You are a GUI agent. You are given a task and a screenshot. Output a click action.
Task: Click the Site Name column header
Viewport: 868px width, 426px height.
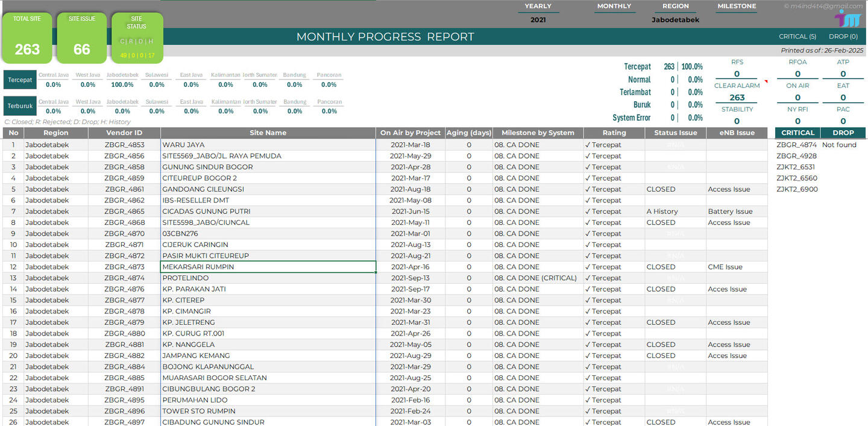click(x=268, y=133)
